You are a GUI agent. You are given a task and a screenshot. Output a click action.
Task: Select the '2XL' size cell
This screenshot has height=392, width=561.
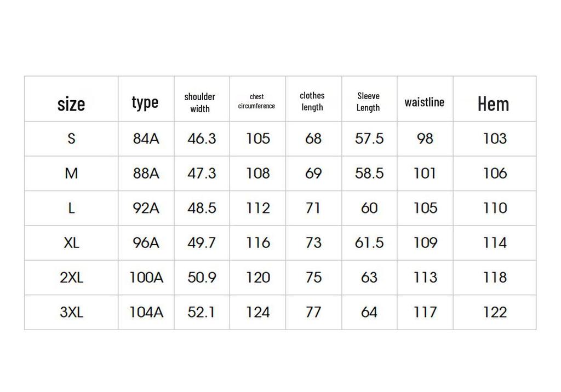72,278
